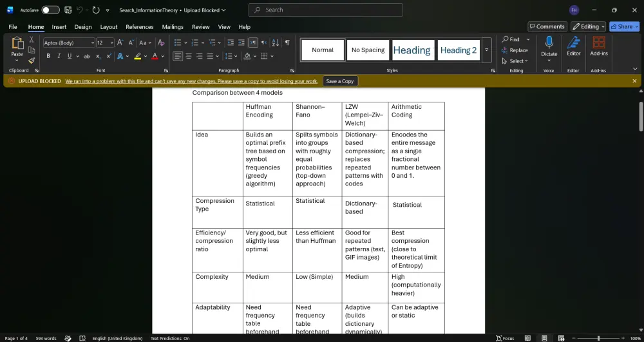Screen dimensions: 644x342
Task: Select Center paragraph alignment
Action: pos(189,56)
